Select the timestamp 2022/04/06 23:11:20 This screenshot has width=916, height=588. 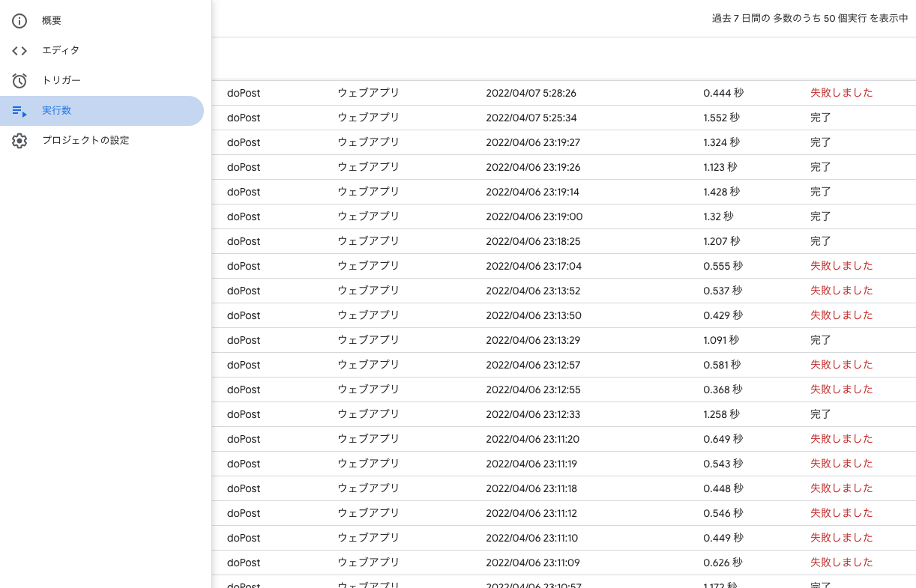click(x=532, y=439)
